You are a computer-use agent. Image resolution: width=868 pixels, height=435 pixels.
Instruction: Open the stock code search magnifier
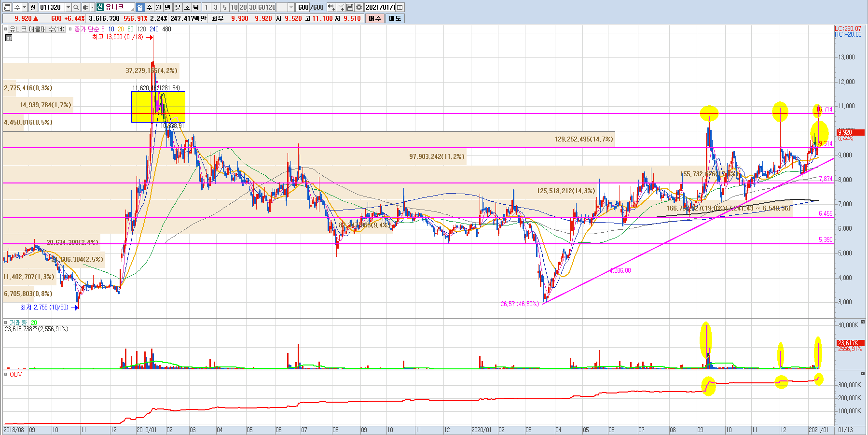76,7
